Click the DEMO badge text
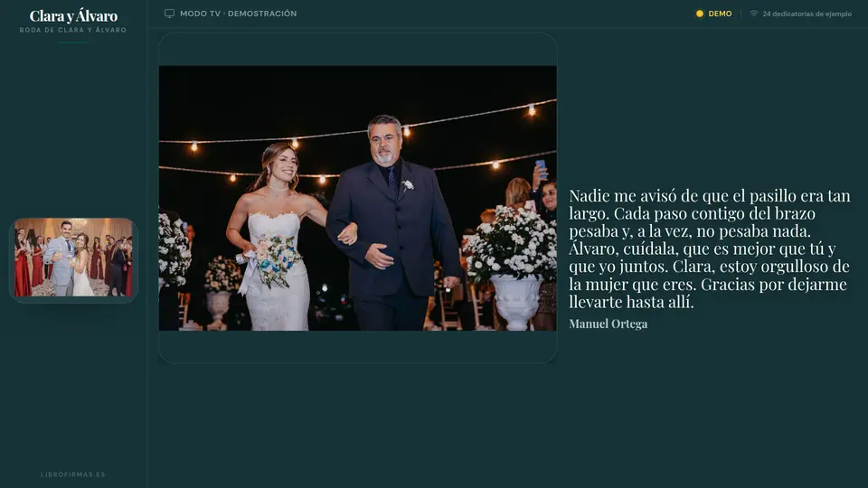This screenshot has width=868, height=488. [x=721, y=14]
